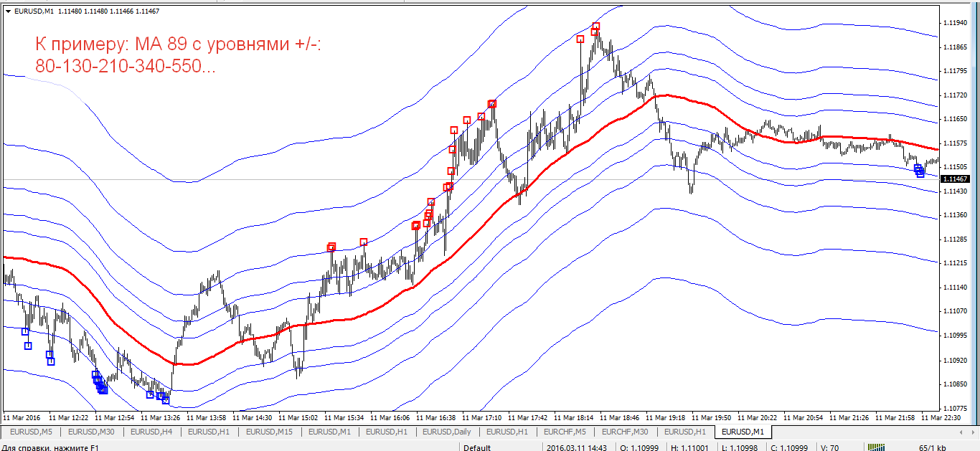Click the 1.10920 price scale label
The image size is (980, 451).
(956, 360)
